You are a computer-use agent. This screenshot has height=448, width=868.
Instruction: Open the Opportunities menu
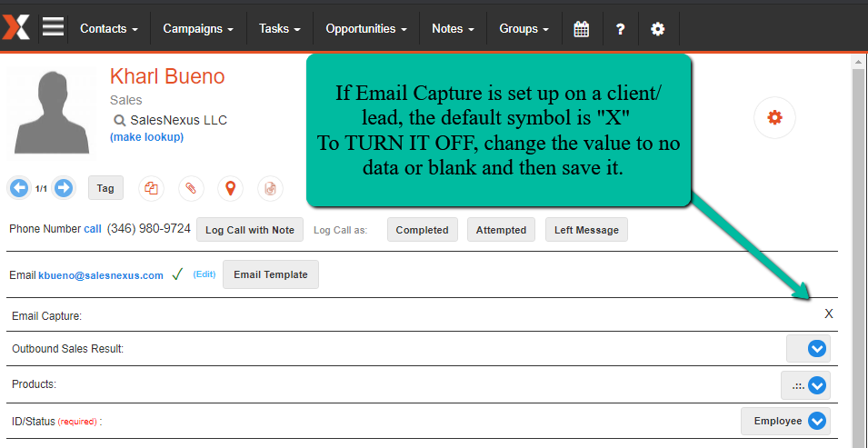[x=366, y=29]
